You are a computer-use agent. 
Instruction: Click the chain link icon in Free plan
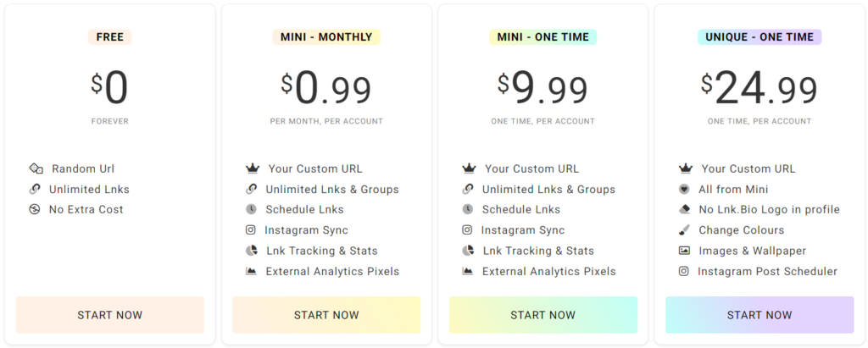point(34,189)
